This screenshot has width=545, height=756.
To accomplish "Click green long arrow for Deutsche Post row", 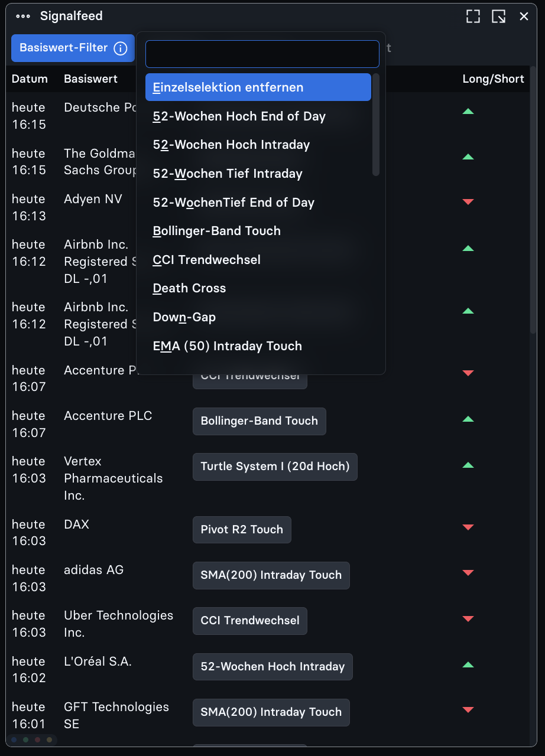I will (x=468, y=111).
